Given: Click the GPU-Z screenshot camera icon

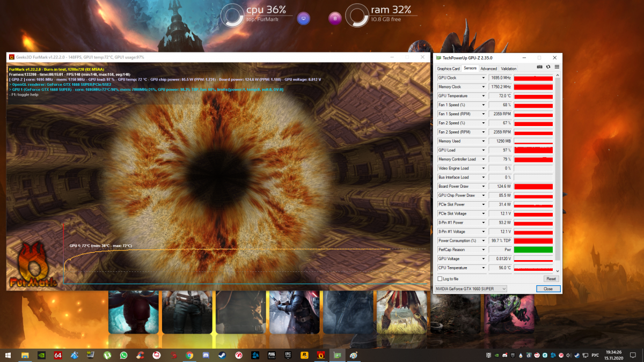Looking at the screenshot, I should (x=539, y=67).
